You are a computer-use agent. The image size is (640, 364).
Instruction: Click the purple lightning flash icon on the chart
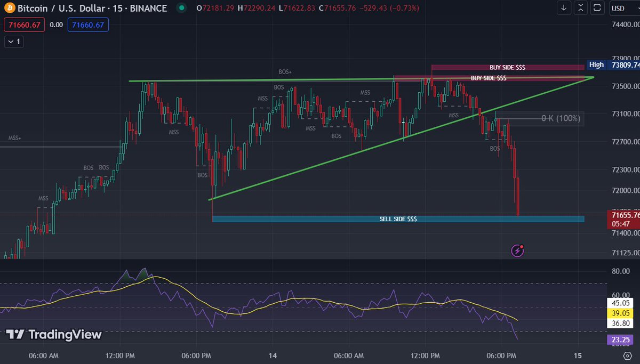517,250
